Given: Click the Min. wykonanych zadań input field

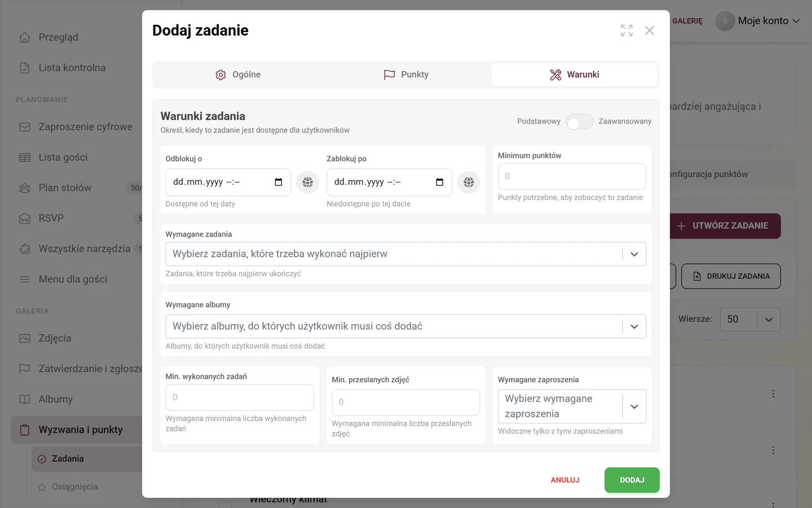Looking at the screenshot, I should coord(240,397).
